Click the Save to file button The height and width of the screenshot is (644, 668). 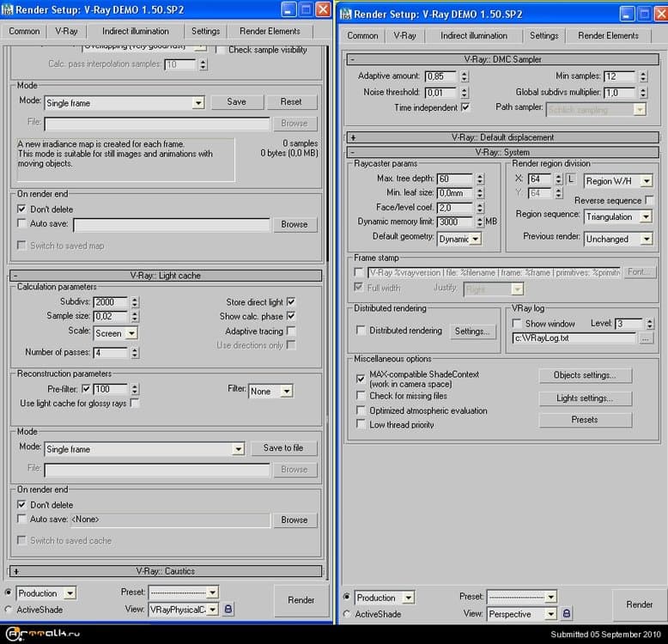[x=282, y=448]
